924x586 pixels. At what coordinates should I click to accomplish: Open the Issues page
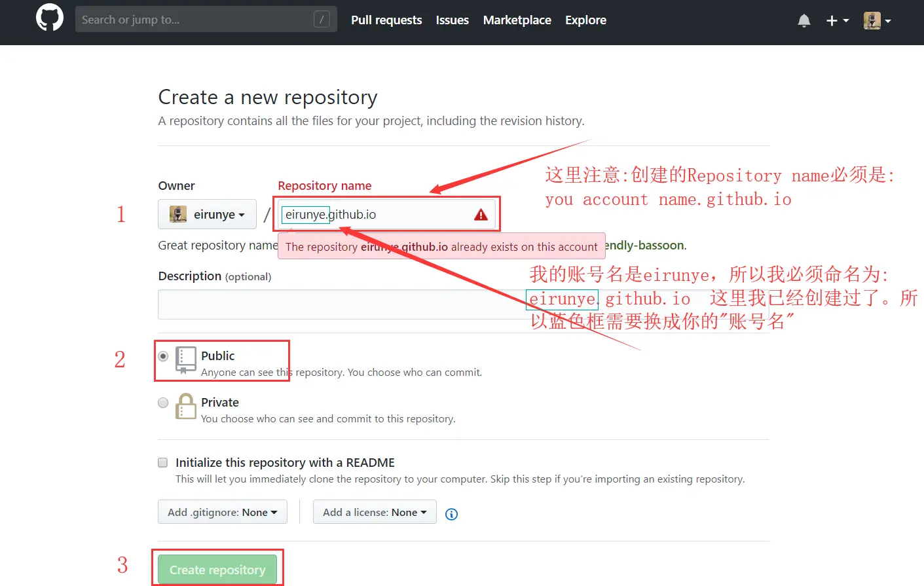pyautogui.click(x=453, y=20)
